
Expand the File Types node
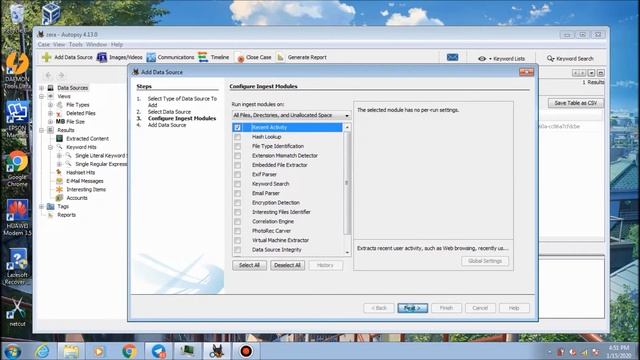click(51, 105)
